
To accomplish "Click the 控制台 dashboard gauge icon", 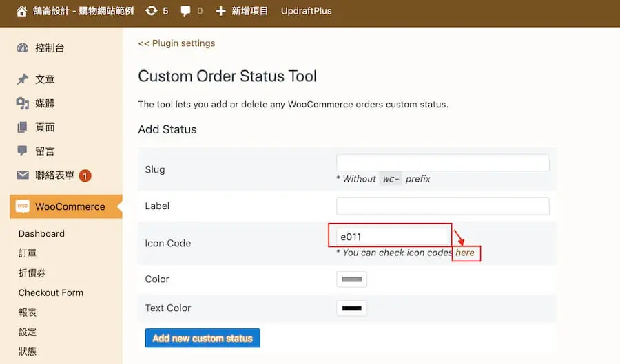I will tap(23, 48).
